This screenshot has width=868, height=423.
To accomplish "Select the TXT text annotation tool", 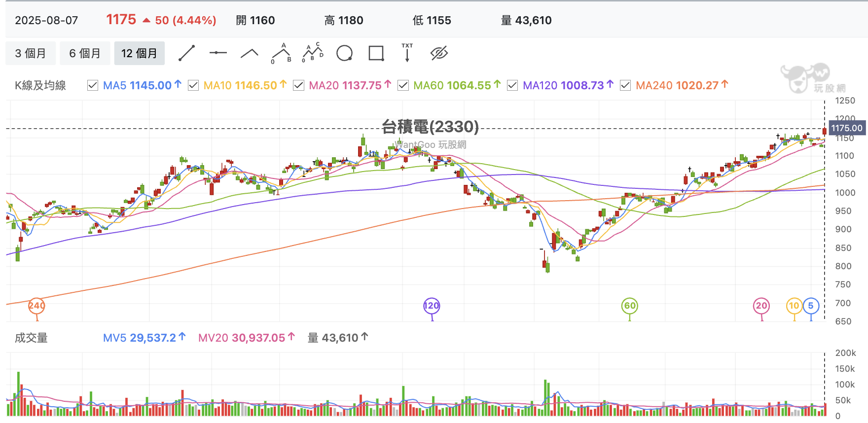I will click(407, 53).
